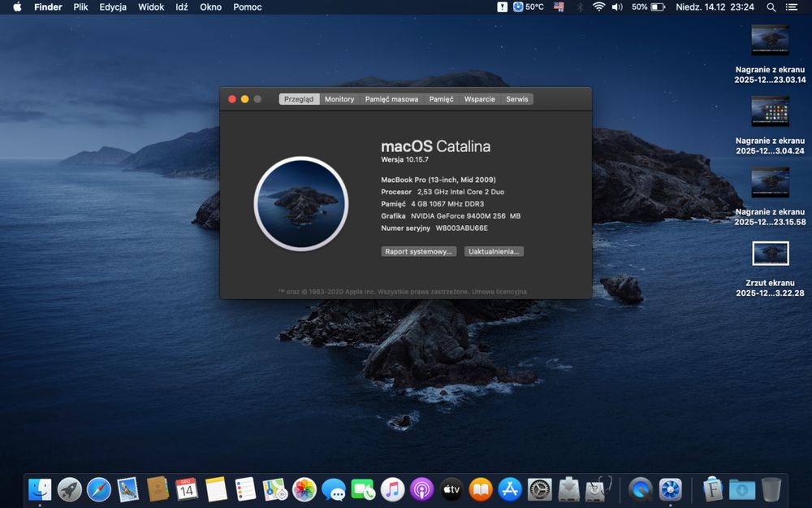Open the Finder menu
This screenshot has height=508, width=812.
pos(48,7)
